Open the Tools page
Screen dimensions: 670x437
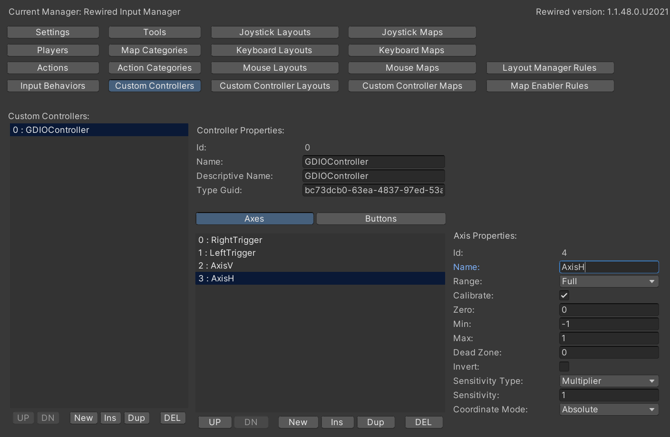155,32
